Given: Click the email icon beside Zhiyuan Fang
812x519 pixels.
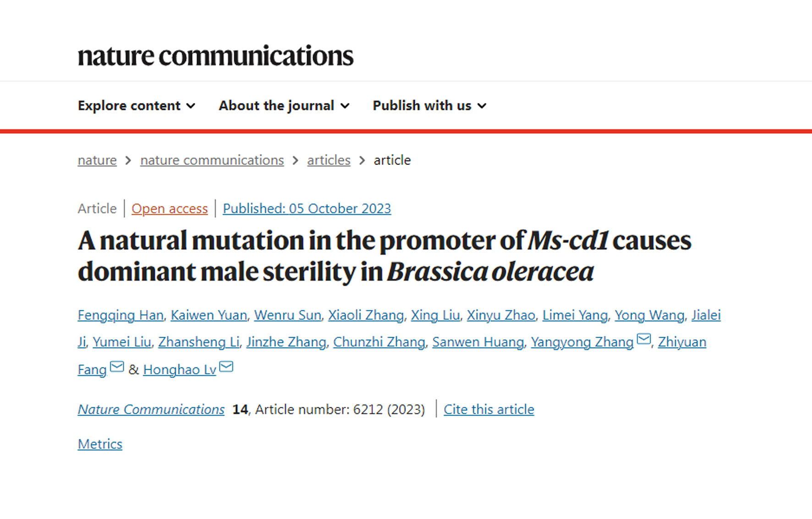Looking at the screenshot, I should 117,366.
